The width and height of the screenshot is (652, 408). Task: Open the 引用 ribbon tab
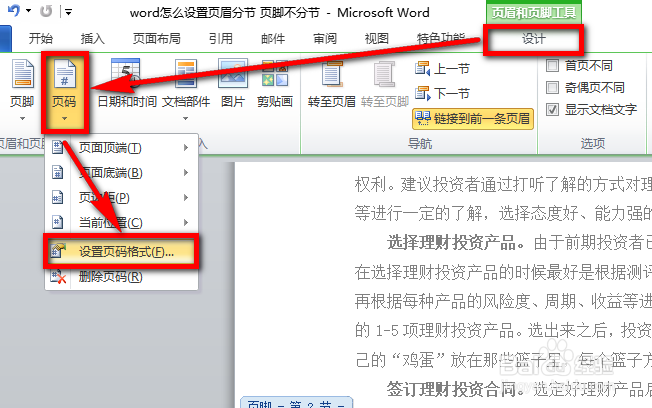point(221,39)
